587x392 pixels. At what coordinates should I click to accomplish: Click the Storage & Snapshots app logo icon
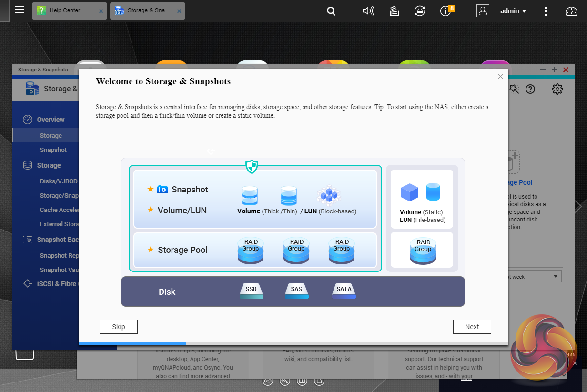[32, 89]
